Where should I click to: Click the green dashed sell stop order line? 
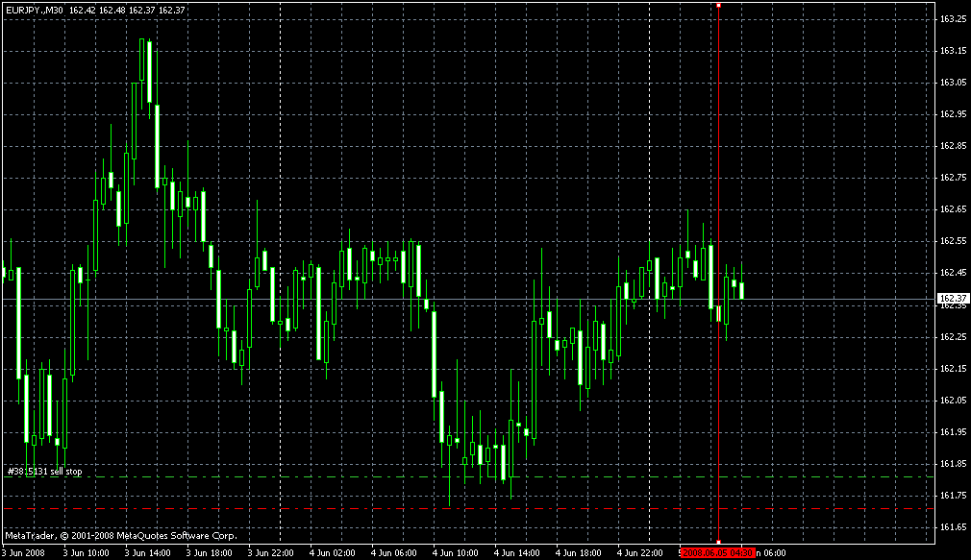pos(469,477)
